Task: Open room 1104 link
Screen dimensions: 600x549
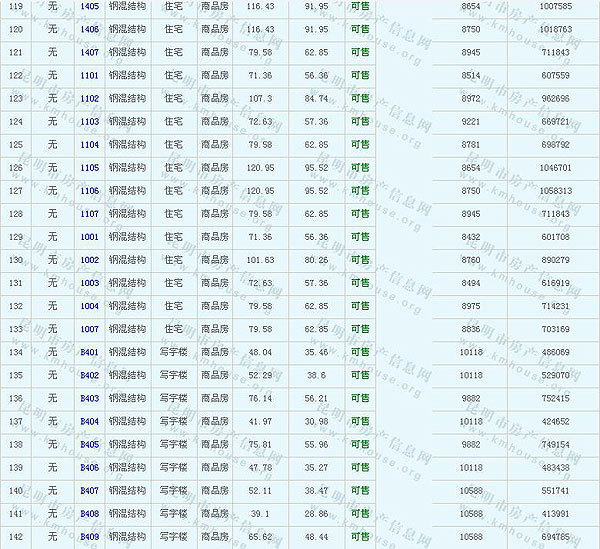Action: point(89,145)
